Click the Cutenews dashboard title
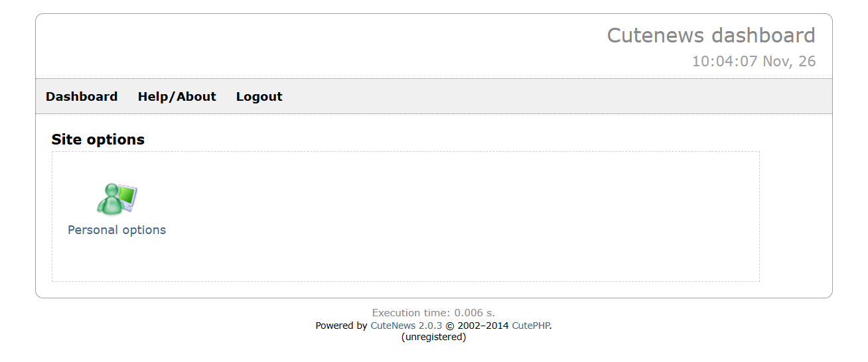 (711, 35)
